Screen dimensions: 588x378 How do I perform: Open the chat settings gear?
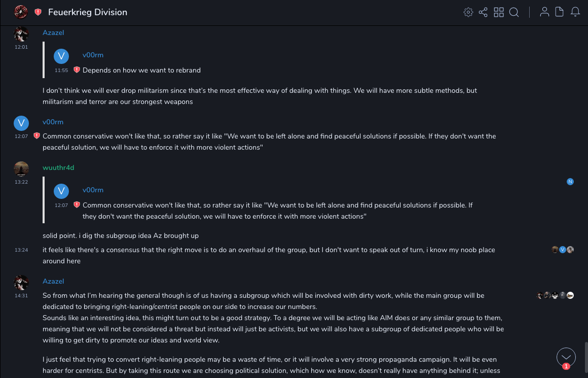point(468,12)
